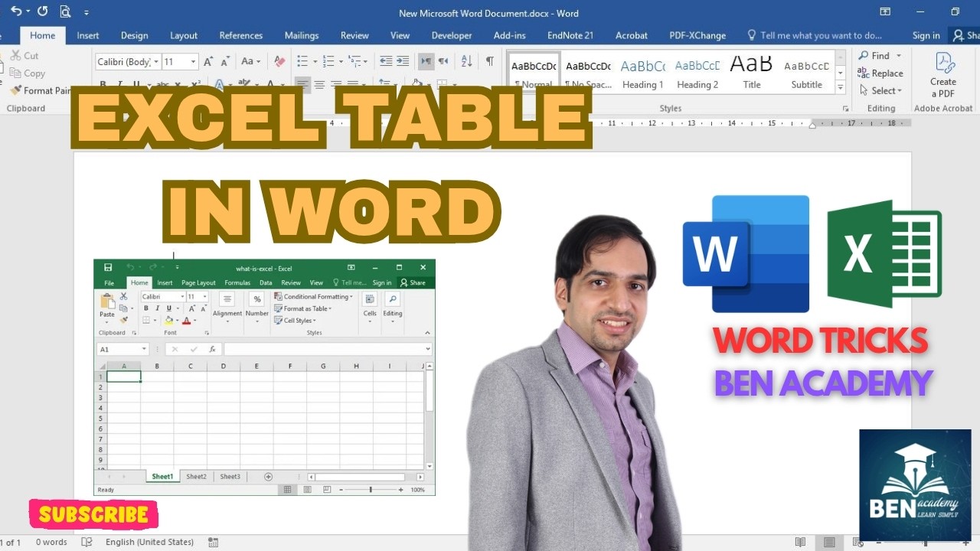
Task: Apply the Subtitle style
Action: pos(807,73)
